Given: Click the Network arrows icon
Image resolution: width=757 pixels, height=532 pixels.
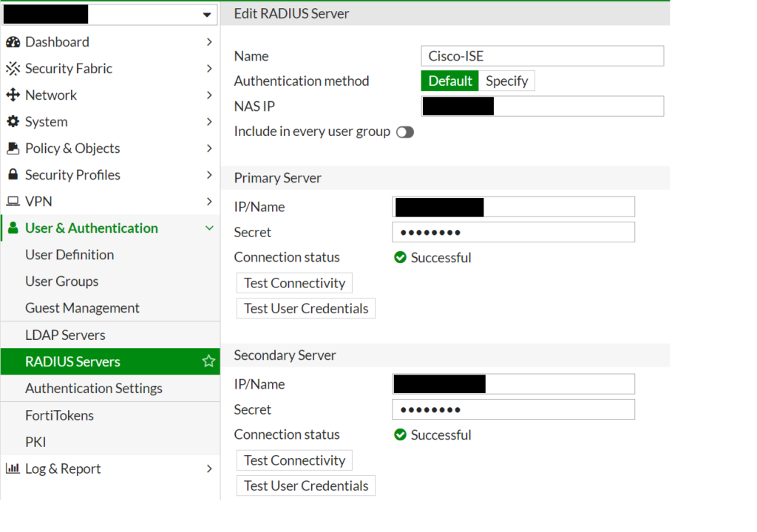Looking at the screenshot, I should [13, 95].
